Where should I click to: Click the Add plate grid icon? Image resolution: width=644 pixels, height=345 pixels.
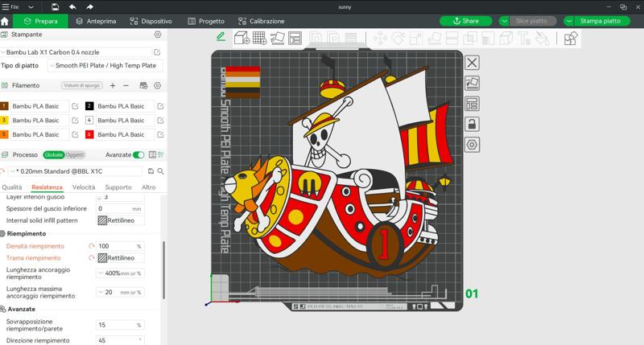tap(259, 38)
